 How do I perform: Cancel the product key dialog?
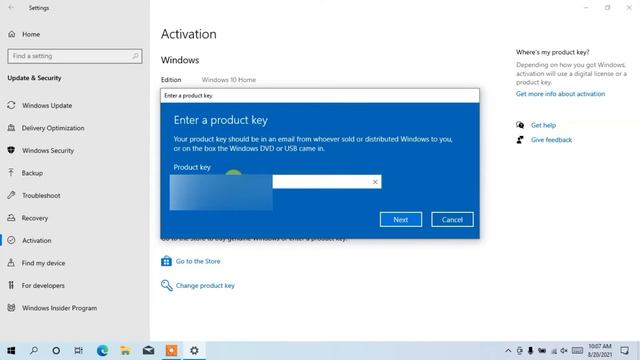[x=452, y=220]
